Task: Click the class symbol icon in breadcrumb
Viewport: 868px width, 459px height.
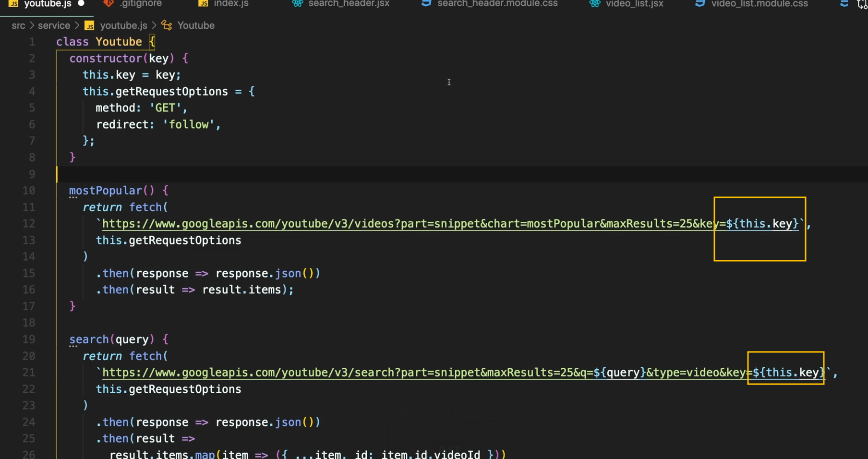Action: point(167,25)
